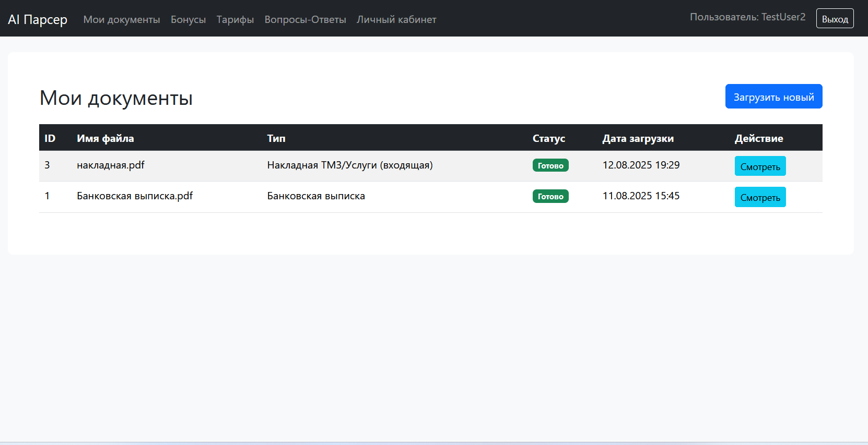Select the Банковская выписка.pdf file name
Screen dimensions: 868x445
(x=135, y=196)
